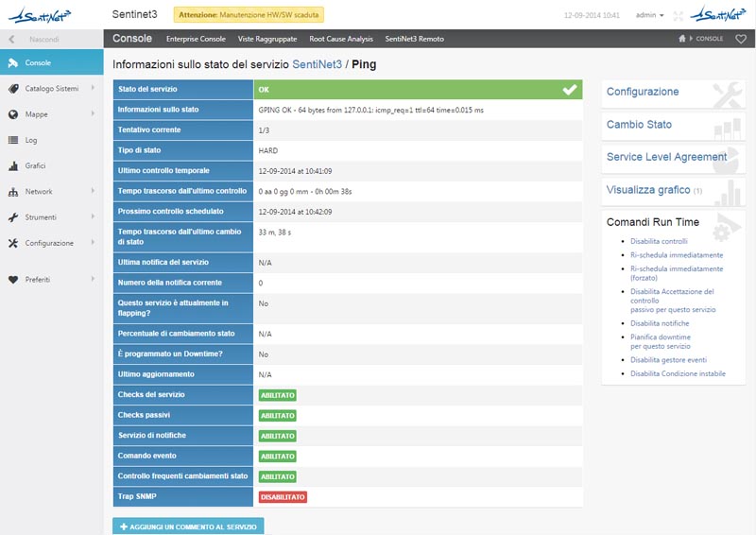
Task: Open Grafici chart icon in sidebar
Action: (x=13, y=166)
